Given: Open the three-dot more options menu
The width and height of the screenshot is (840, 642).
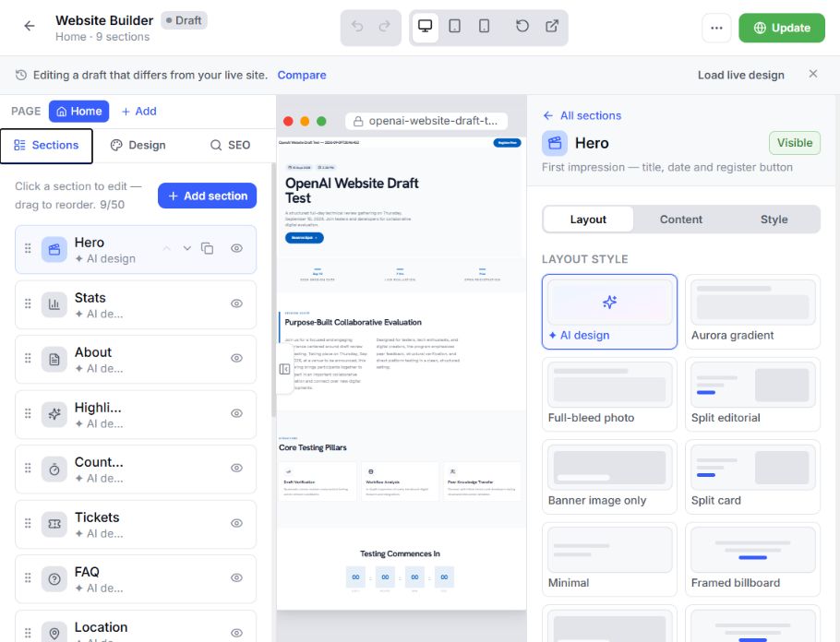Looking at the screenshot, I should click(716, 28).
